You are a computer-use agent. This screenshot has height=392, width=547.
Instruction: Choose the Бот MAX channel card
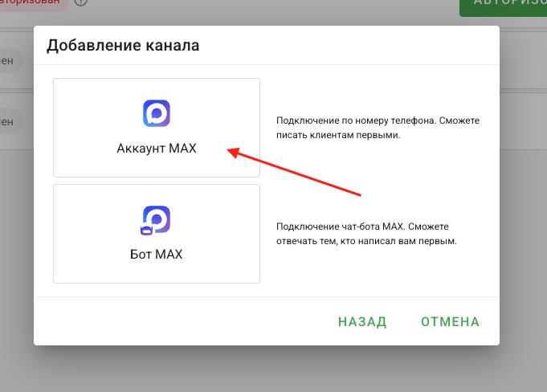(157, 234)
